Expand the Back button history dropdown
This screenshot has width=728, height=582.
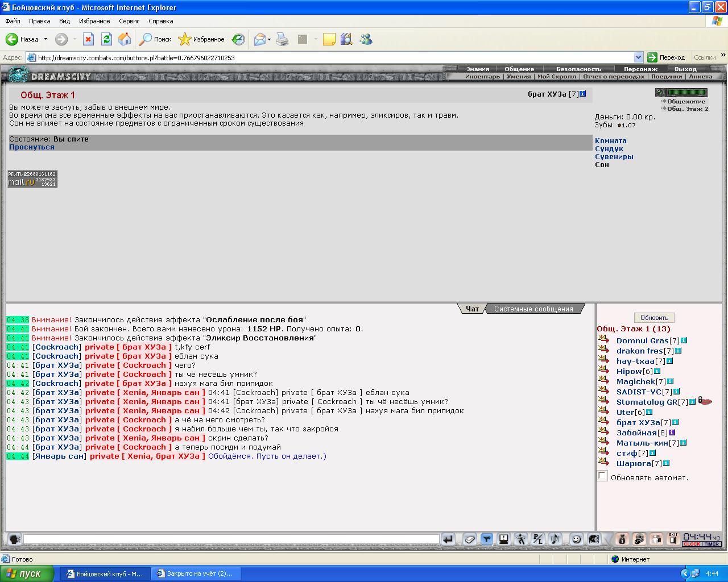point(45,39)
